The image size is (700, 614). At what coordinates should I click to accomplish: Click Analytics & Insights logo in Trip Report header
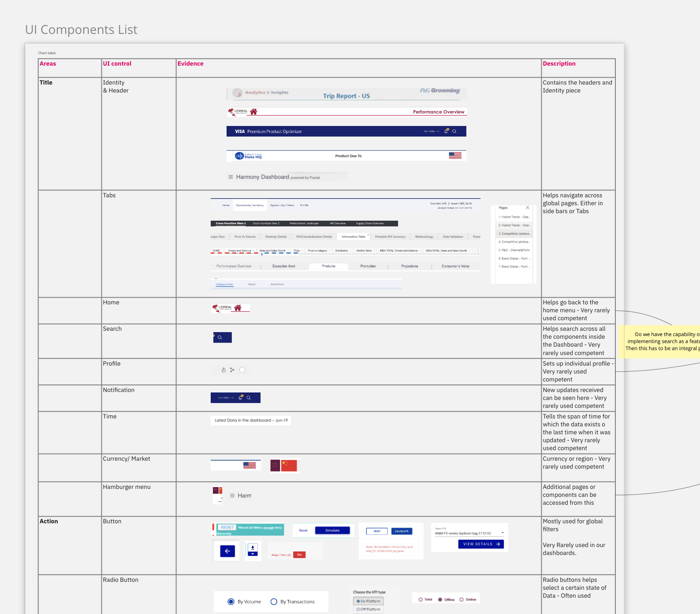(x=261, y=92)
